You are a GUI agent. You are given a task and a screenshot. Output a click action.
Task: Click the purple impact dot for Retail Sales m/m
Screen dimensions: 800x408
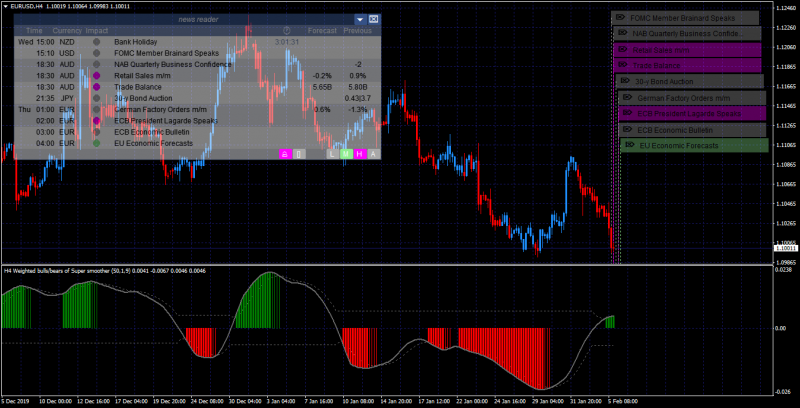[x=96, y=75]
